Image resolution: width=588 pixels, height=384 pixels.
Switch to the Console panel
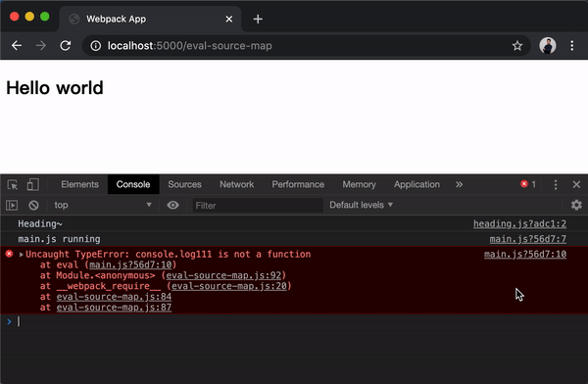[133, 184]
